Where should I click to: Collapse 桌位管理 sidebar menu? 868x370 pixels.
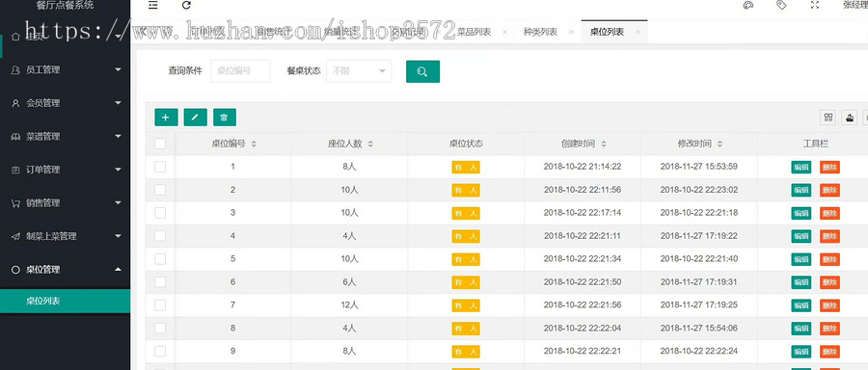click(x=66, y=270)
